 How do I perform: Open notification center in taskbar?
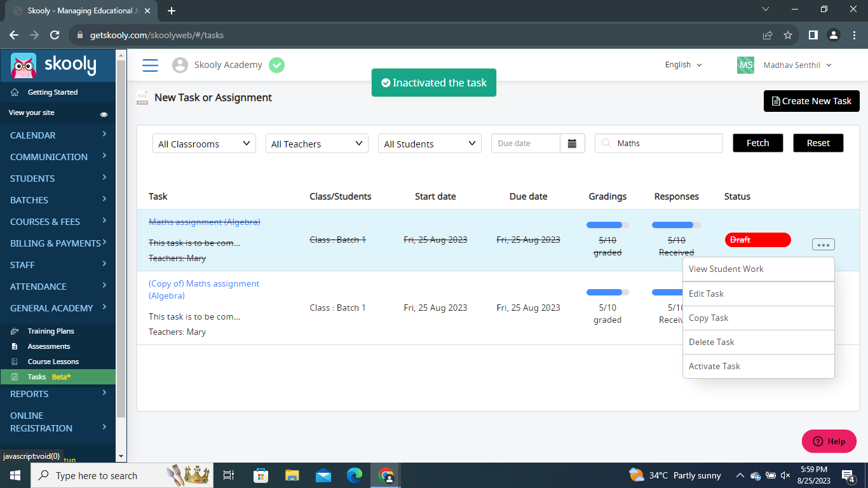848,475
